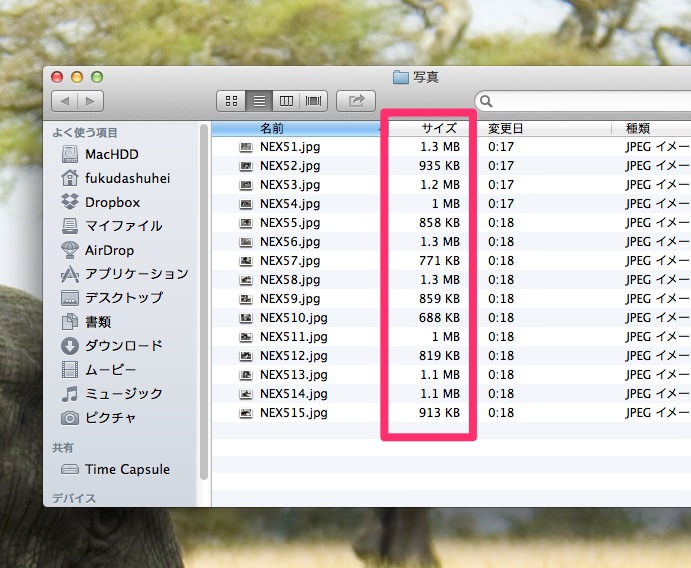Open ムービー folder in the sidebar
Viewport: 691px width, 568px height.
[99, 369]
